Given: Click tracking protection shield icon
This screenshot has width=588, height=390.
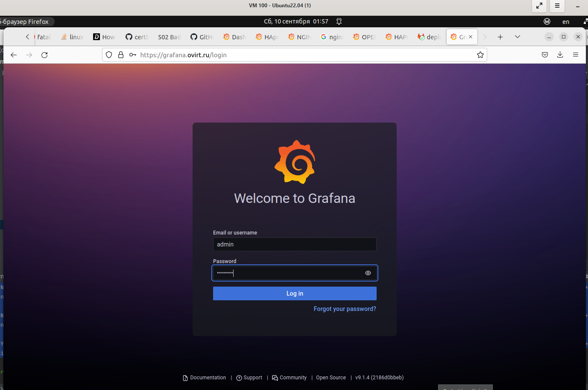Looking at the screenshot, I should (109, 55).
